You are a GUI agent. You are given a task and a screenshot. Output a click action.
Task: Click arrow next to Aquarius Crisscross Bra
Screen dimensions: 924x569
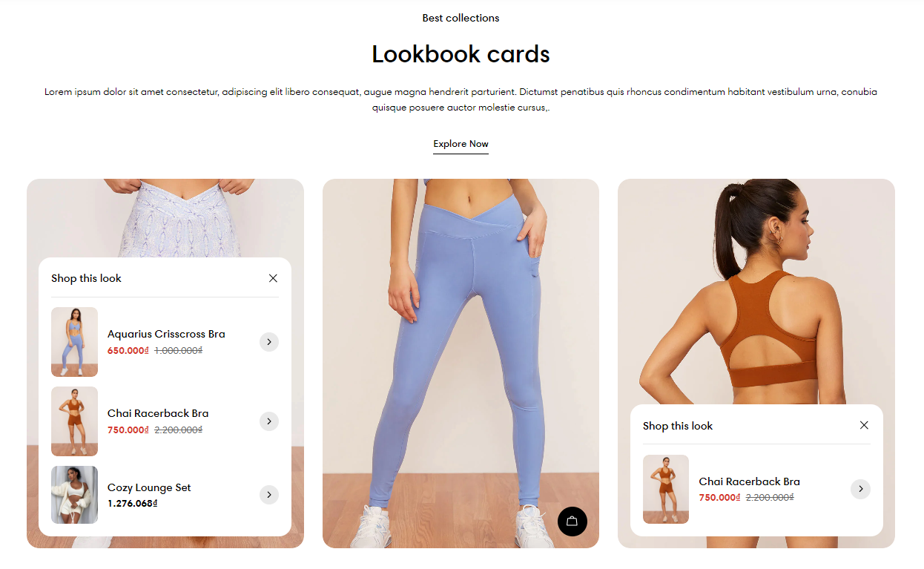tap(269, 342)
